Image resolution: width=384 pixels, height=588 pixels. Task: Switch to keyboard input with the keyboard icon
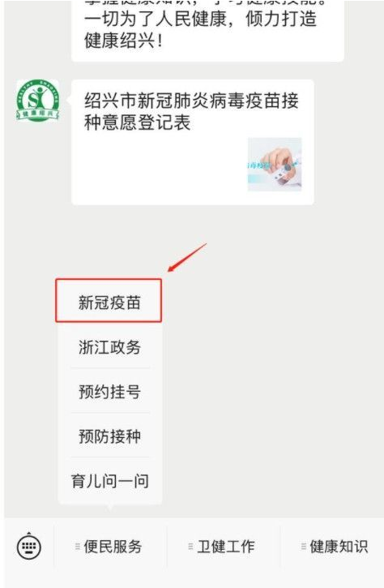point(29,546)
